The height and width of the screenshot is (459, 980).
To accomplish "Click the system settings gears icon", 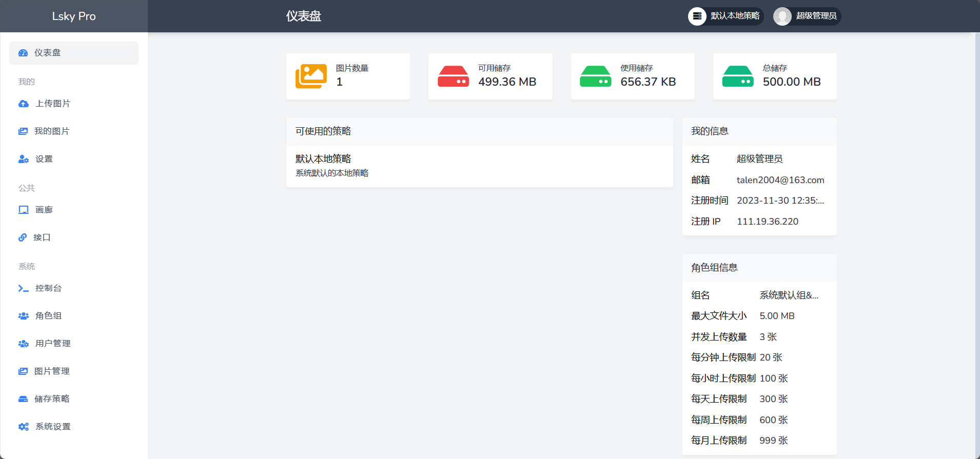I will coord(24,427).
